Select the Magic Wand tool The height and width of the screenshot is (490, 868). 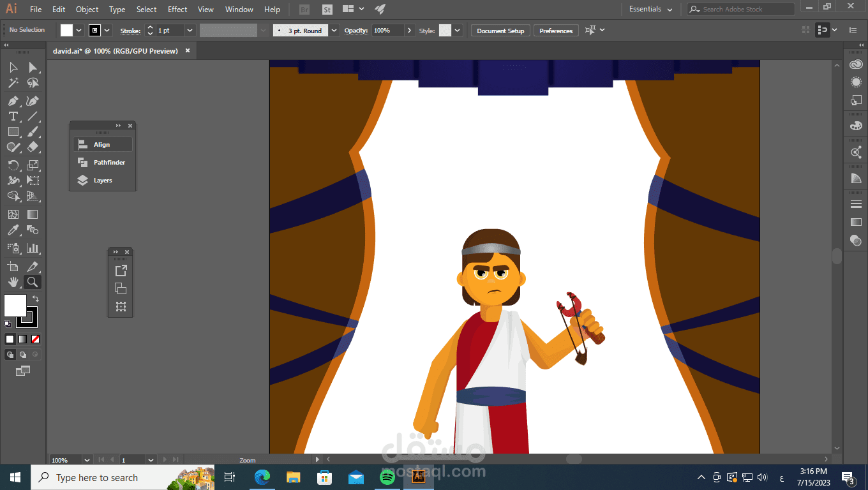click(13, 83)
